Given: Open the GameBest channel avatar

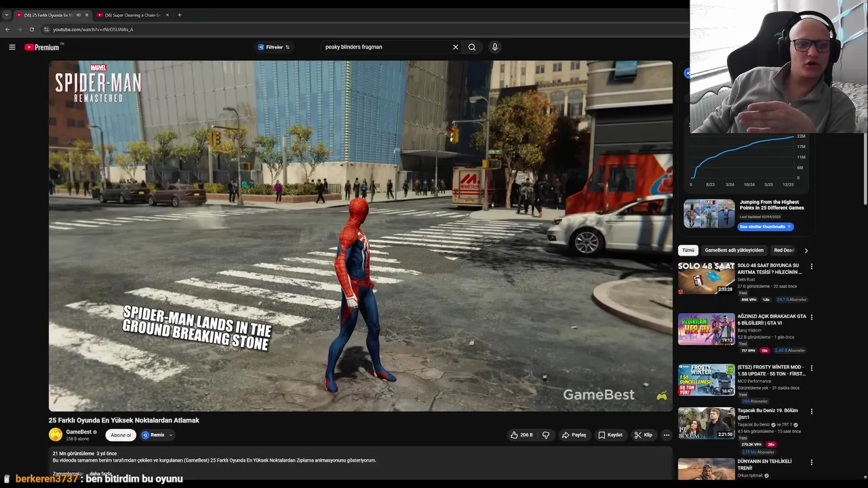Looking at the screenshot, I should [56, 435].
